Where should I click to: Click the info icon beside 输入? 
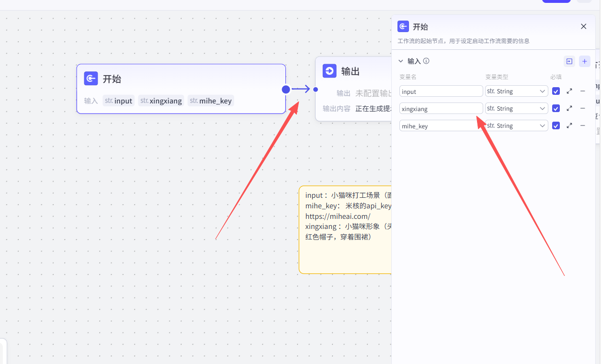(426, 61)
